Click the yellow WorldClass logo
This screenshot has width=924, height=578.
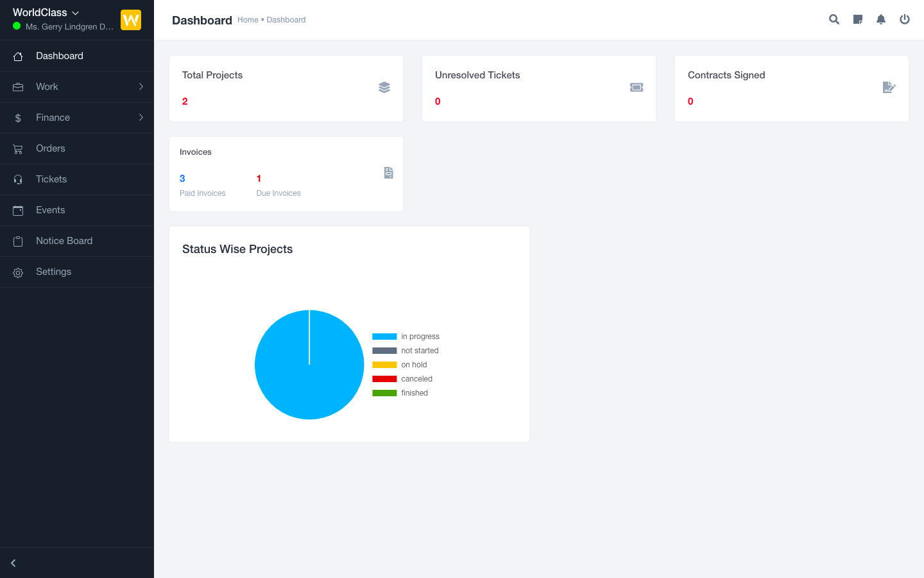131,20
